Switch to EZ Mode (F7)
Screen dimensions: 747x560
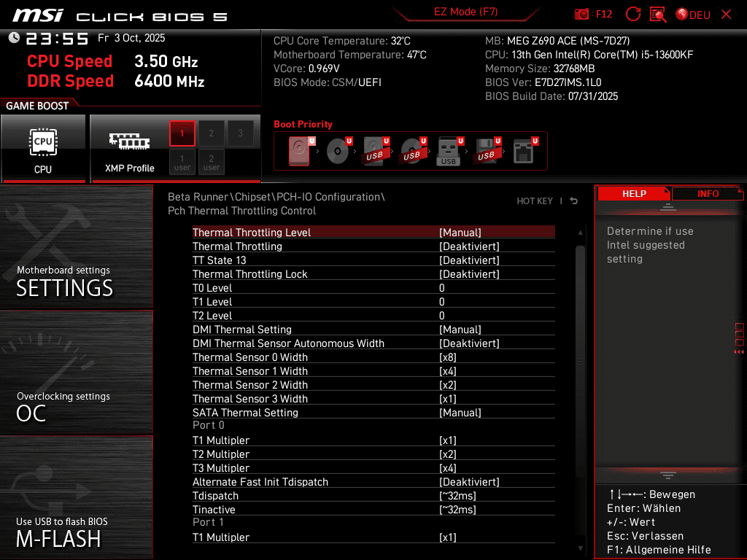(465, 12)
